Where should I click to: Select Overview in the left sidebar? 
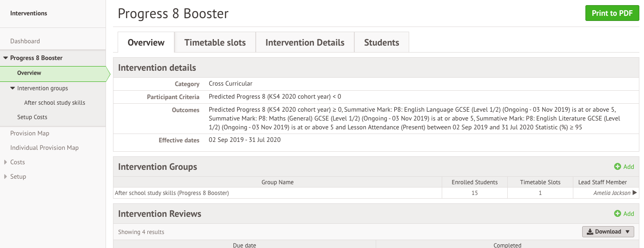[x=29, y=73]
